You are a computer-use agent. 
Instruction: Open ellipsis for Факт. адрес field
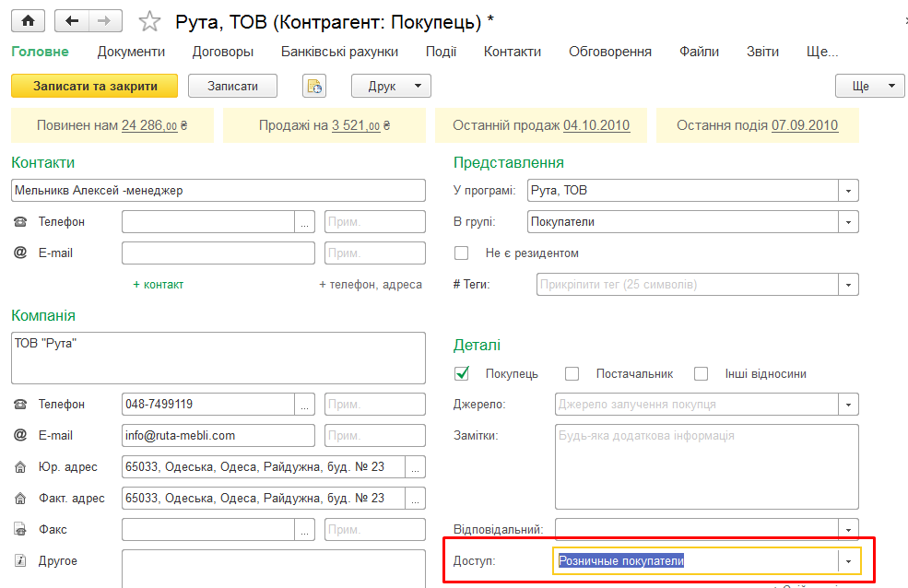click(x=415, y=499)
